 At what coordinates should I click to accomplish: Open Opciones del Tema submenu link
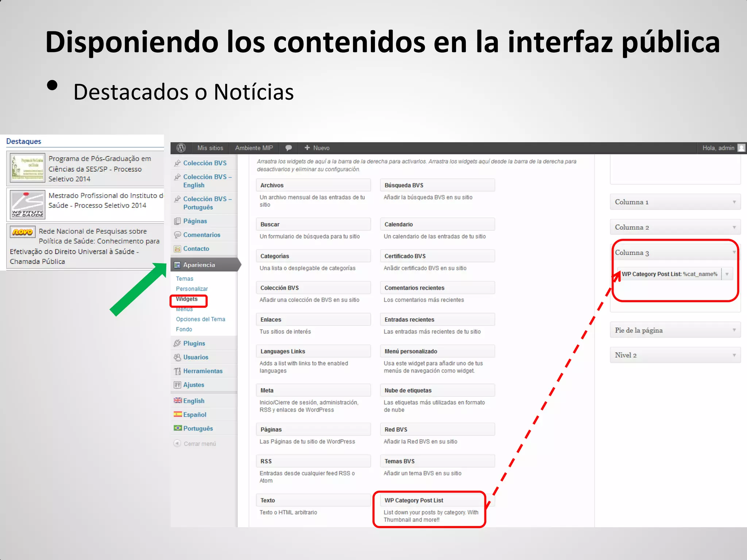pyautogui.click(x=201, y=319)
